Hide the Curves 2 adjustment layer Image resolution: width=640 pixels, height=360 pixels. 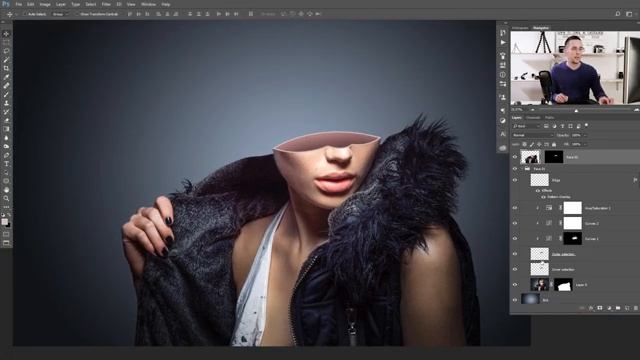[x=515, y=223]
